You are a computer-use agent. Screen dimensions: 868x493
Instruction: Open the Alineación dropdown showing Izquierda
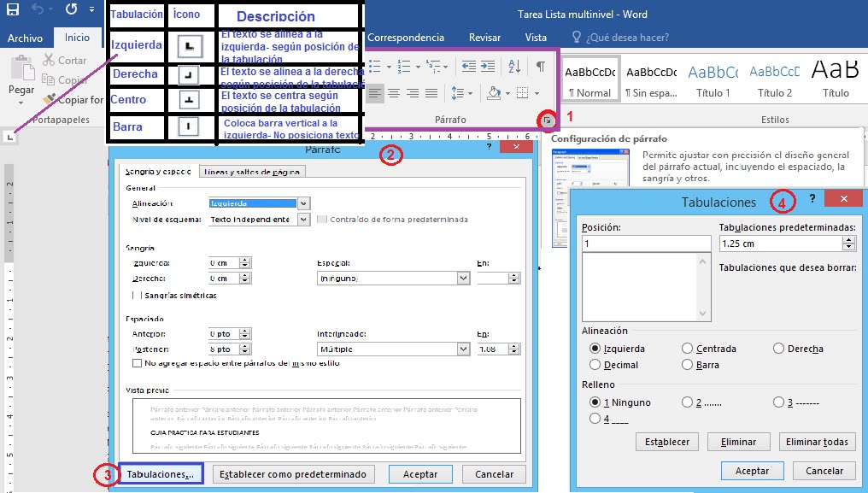pyautogui.click(x=303, y=202)
